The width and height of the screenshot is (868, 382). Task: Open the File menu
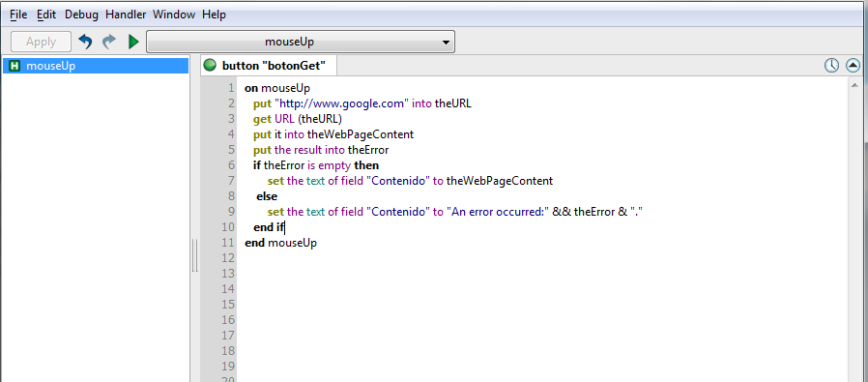click(x=18, y=15)
